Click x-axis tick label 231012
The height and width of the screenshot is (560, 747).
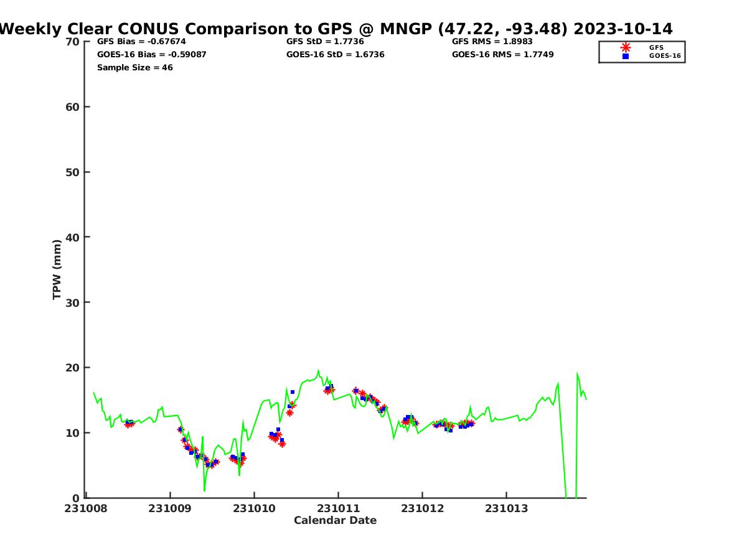[422, 508]
